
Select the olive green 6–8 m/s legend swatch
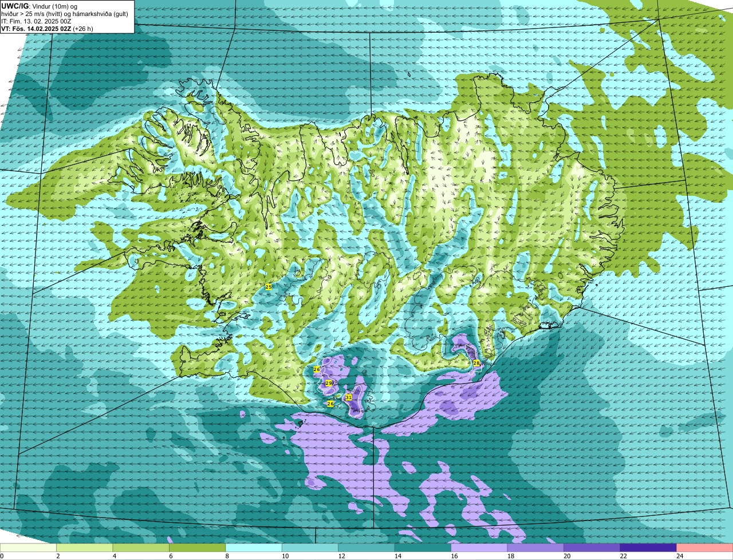point(198,547)
